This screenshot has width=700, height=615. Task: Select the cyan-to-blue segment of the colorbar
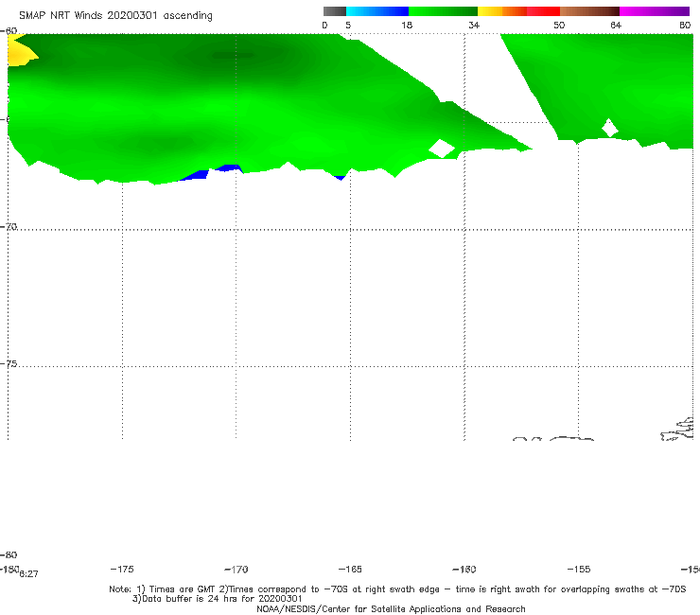[x=377, y=11]
